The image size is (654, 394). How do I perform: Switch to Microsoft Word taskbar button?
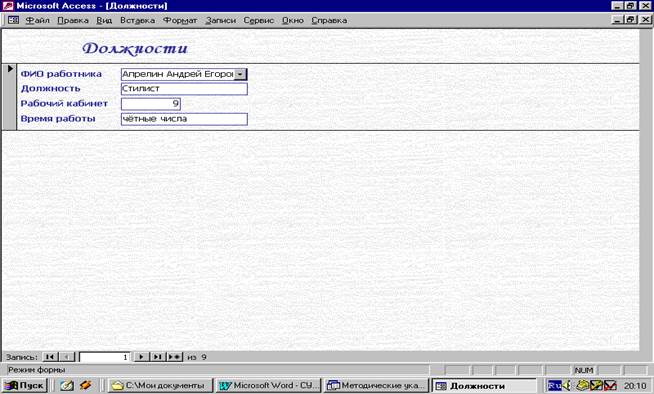pyautogui.click(x=270, y=385)
